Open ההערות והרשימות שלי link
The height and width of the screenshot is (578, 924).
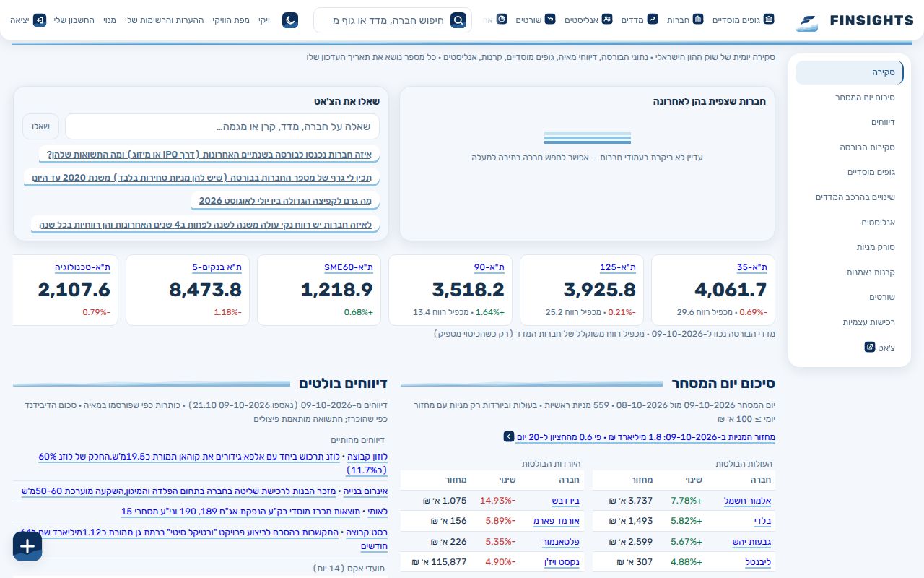click(164, 20)
